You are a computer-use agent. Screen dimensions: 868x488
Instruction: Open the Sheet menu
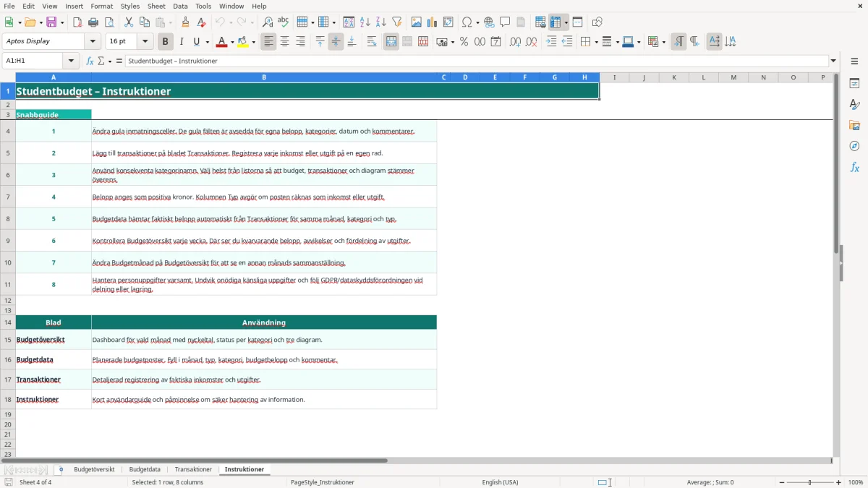156,6
